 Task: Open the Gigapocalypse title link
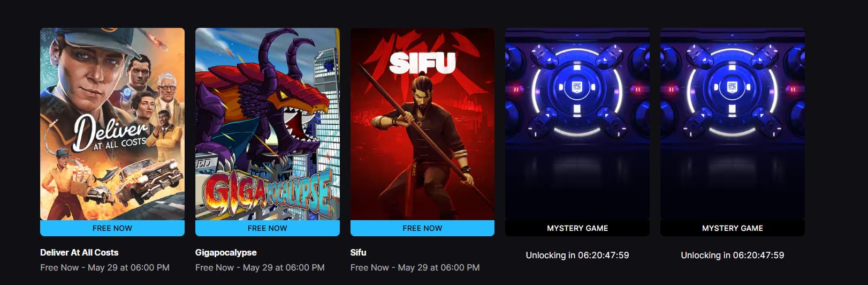point(226,252)
